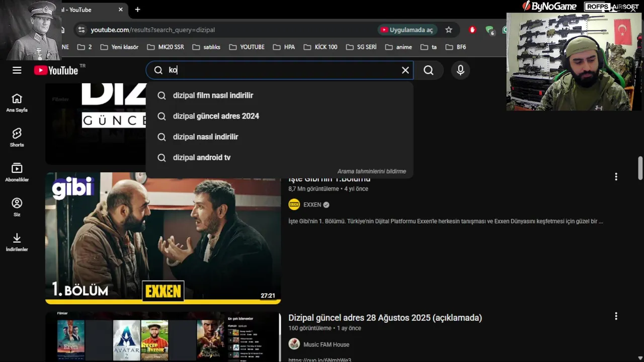Close the YouTube browser tab
Screen dimensions: 644x362
pos(121,10)
